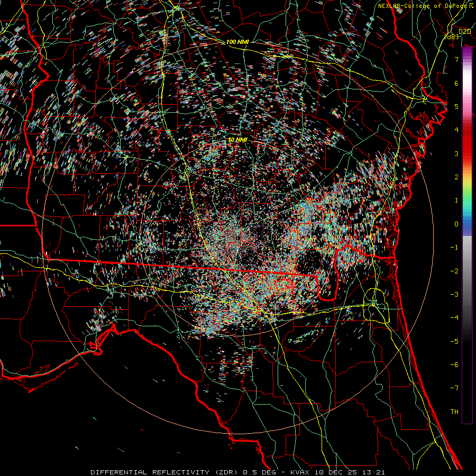The height and width of the screenshot is (476, 476).
Task: Click the "-7" value on color scale
Action: [454, 388]
